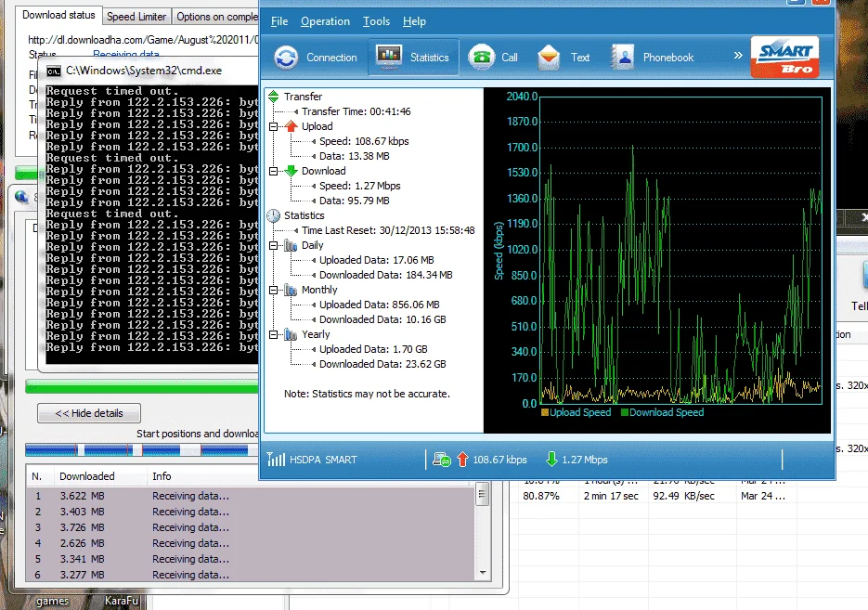Open the Help menu
The image size is (868, 610).
414,21
